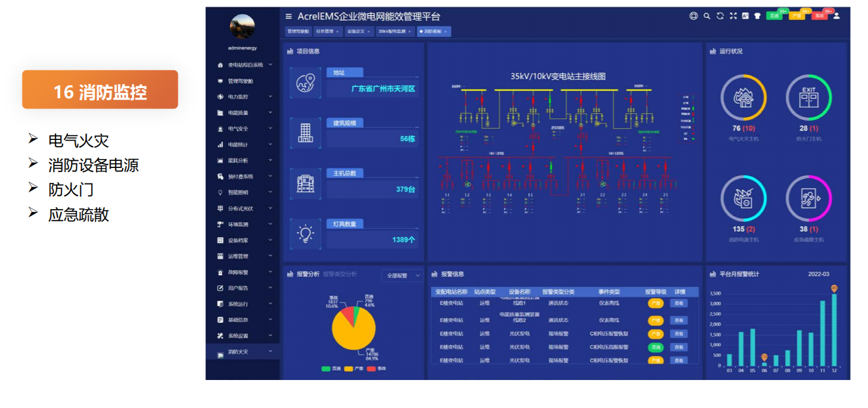Click the 基础信息 sidebar icon
This screenshot has height=408, width=868.
click(x=220, y=320)
